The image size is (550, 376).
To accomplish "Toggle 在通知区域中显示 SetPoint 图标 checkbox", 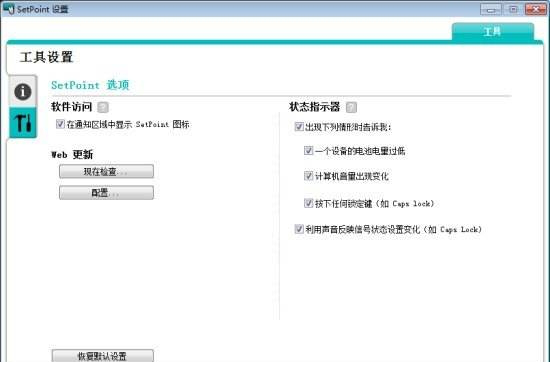I will tap(60, 124).
